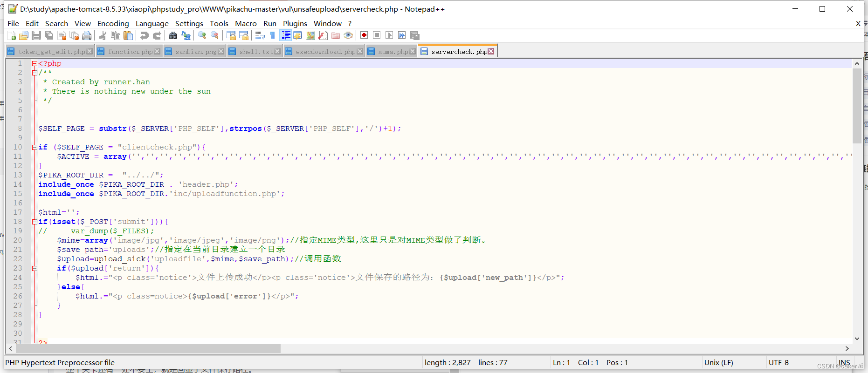Switch to the token_get_edit.php tab
This screenshot has width=868, height=373.
click(50, 52)
